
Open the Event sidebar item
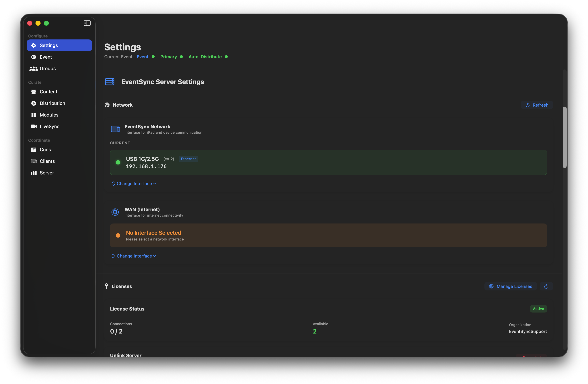(59, 57)
